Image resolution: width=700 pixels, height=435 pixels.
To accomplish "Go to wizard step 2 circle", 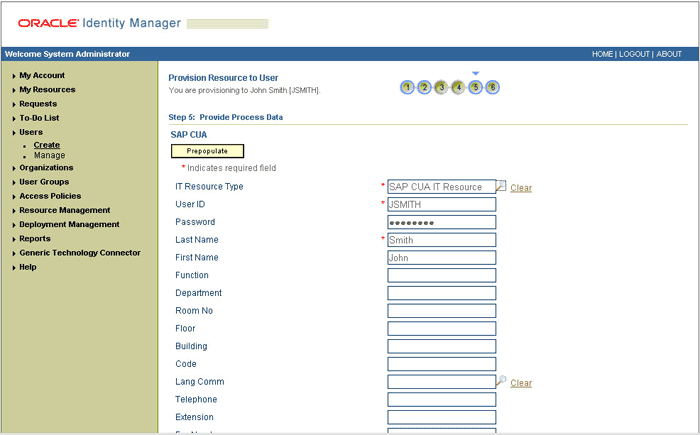I will tap(424, 87).
